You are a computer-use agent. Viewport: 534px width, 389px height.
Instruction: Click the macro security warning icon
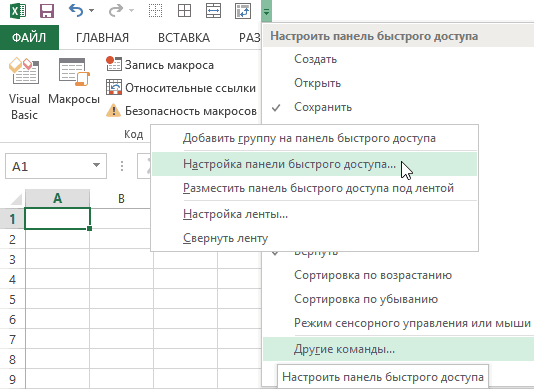coord(113,111)
